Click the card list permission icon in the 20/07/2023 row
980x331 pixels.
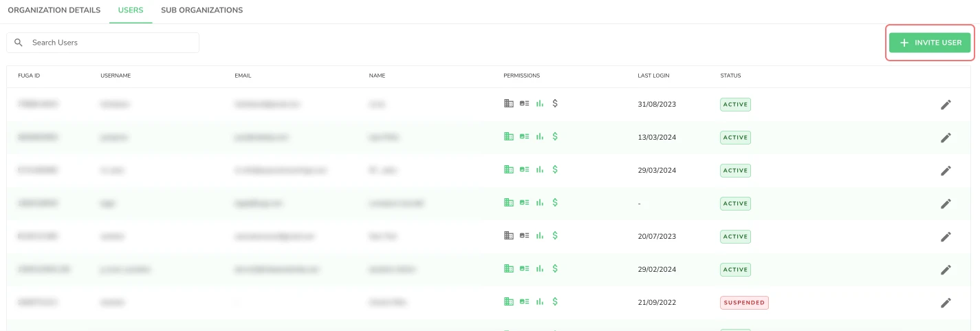pos(524,236)
